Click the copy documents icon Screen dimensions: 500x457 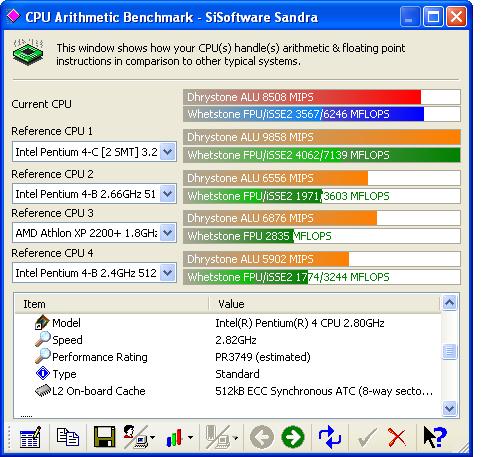(68, 437)
